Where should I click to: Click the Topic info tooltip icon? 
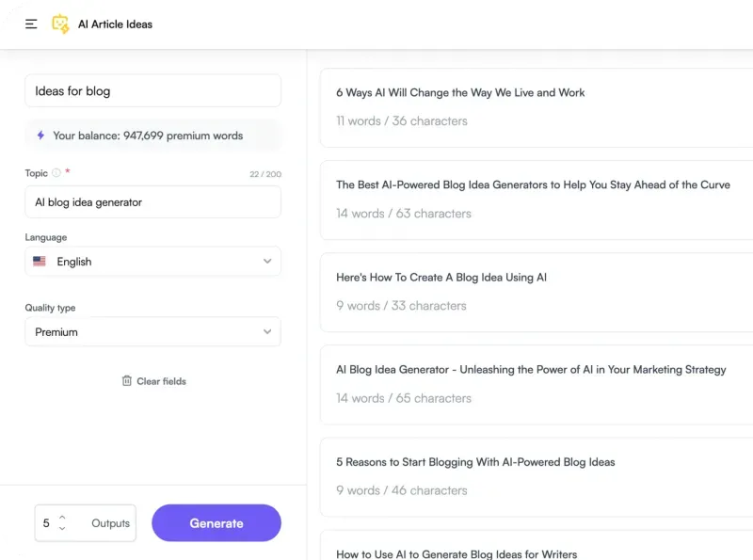(56, 173)
